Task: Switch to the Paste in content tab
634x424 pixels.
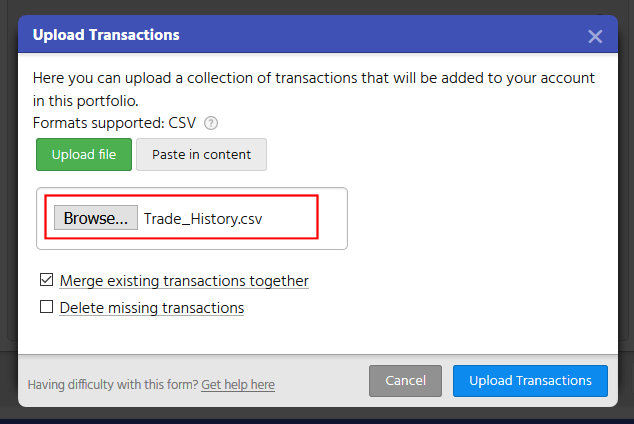Action: tap(201, 155)
